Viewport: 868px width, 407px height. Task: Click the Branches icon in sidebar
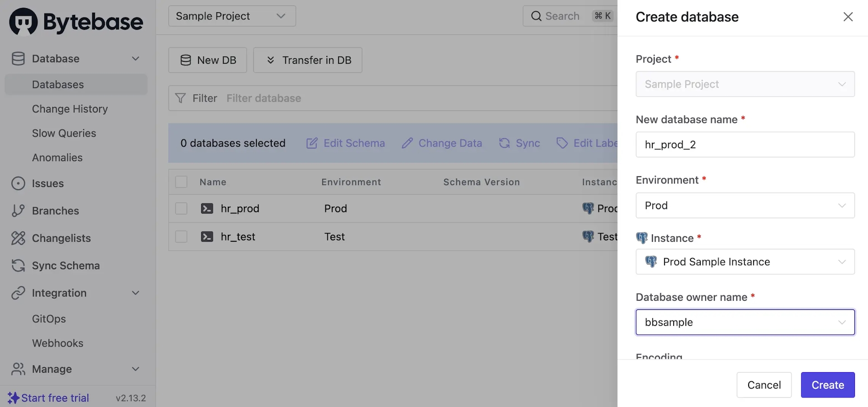[18, 211]
